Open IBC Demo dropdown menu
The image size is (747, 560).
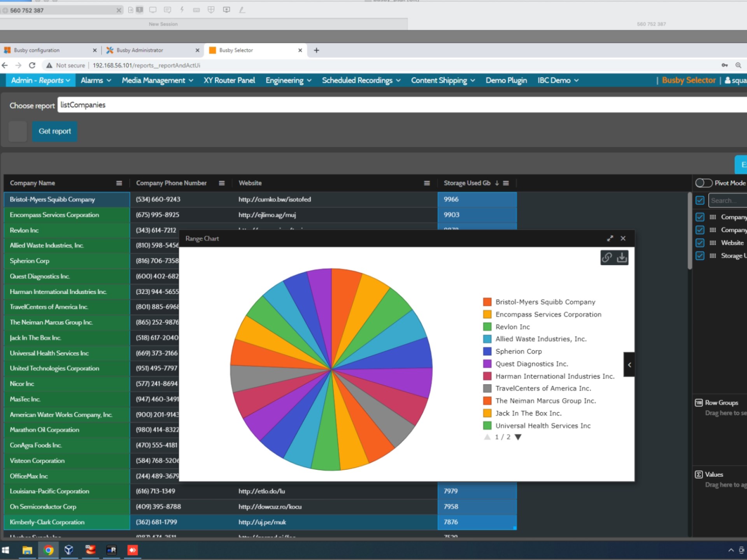click(x=558, y=80)
